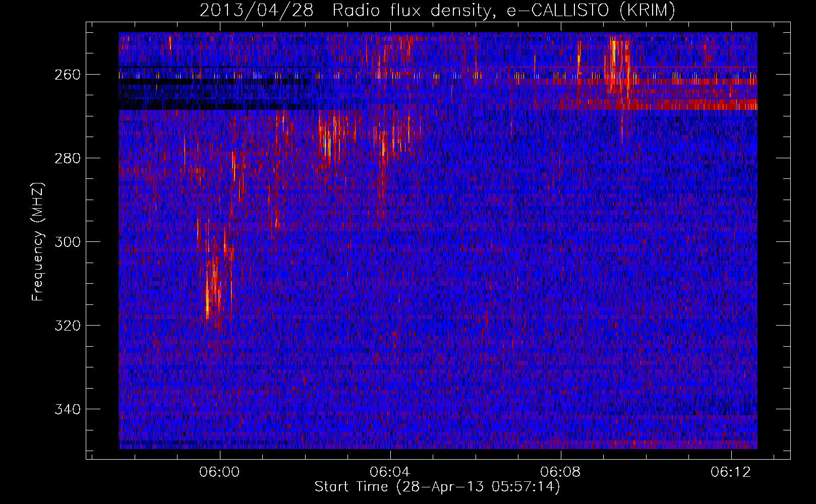Click the 06:12 time tick label

(x=731, y=472)
